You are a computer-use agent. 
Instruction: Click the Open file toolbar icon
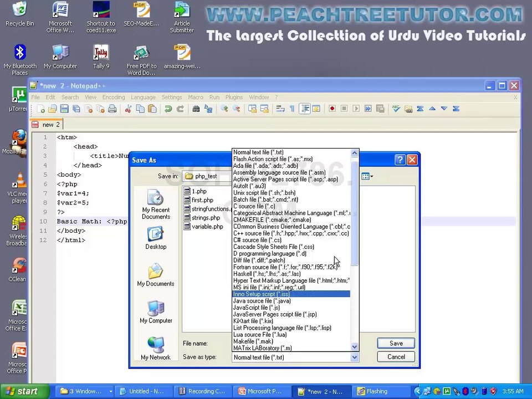[52, 109]
